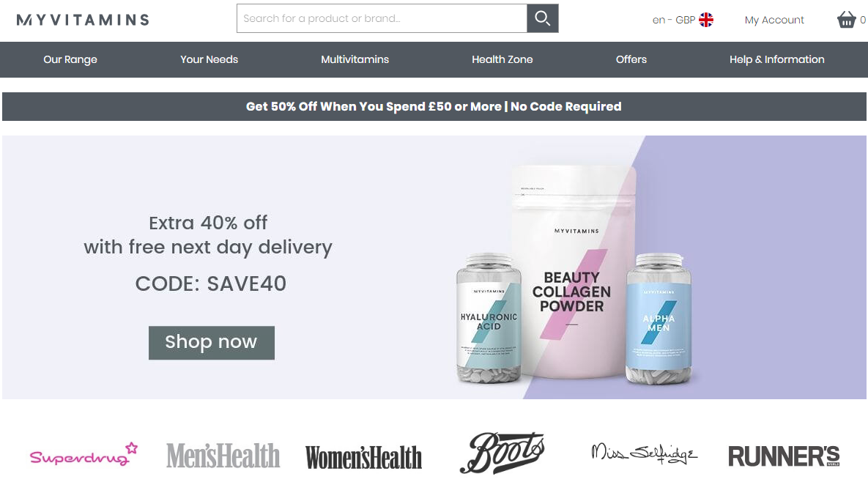This screenshot has width=868, height=482.
Task: Click the Miss Selfridge logo
Action: click(x=644, y=453)
